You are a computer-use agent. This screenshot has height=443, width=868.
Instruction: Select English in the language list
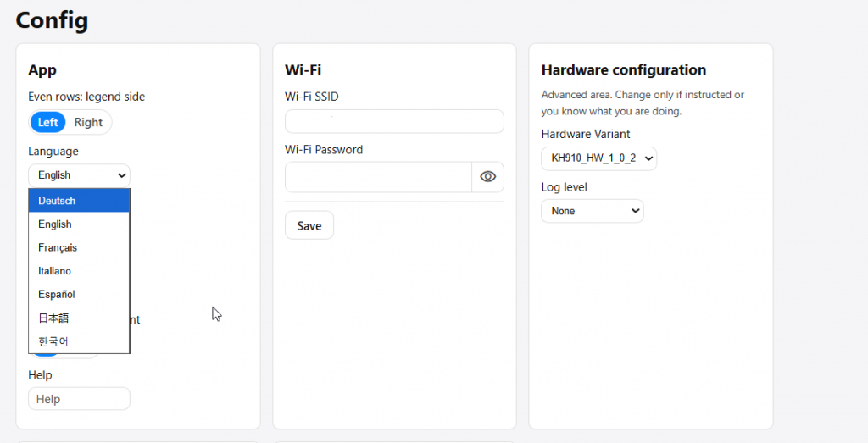(79, 224)
